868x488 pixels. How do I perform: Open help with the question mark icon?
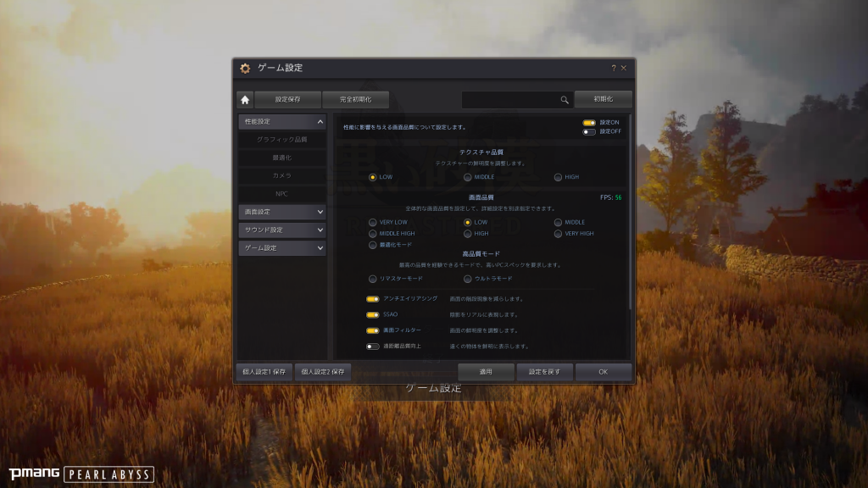614,68
